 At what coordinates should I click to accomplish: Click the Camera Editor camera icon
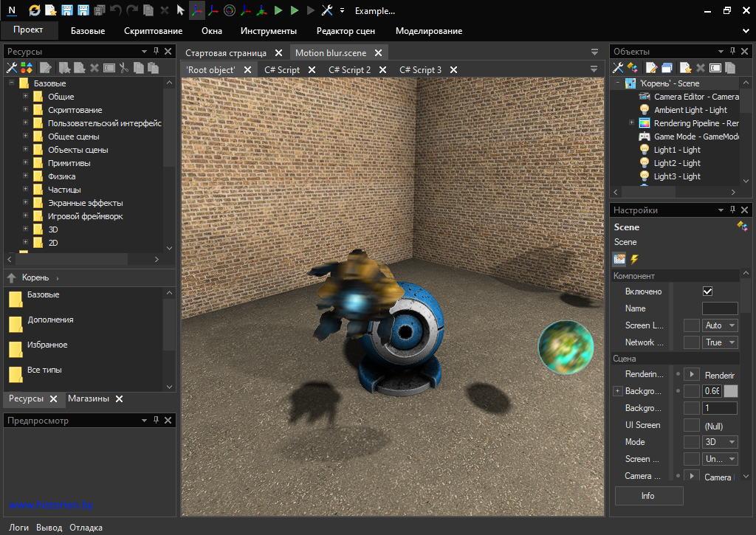644,97
